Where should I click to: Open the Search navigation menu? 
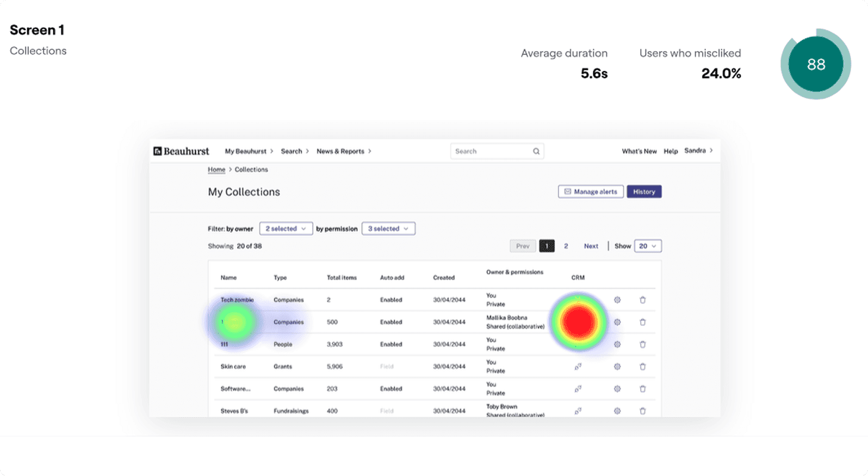coord(295,151)
